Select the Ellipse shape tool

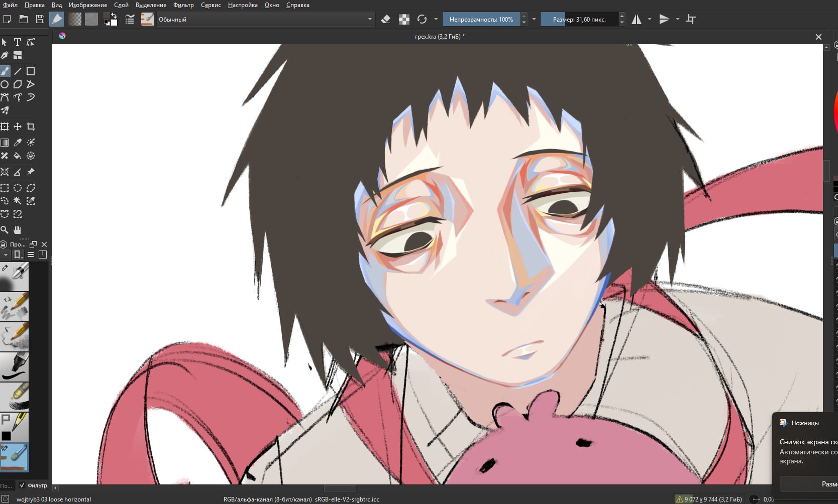5,84
